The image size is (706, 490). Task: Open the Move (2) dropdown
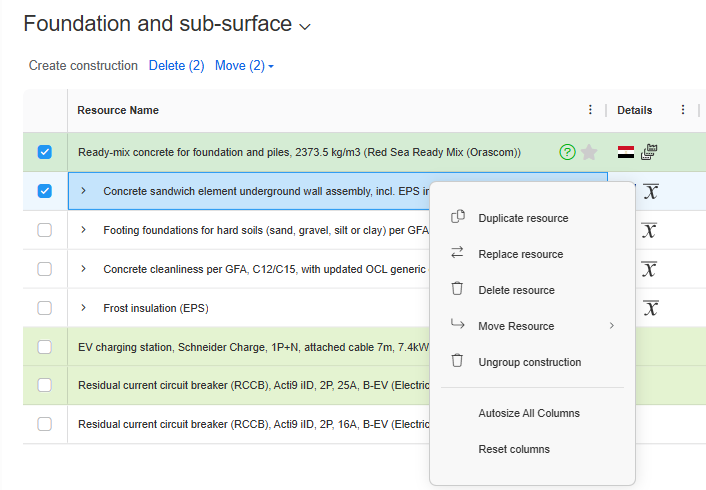[x=244, y=66]
